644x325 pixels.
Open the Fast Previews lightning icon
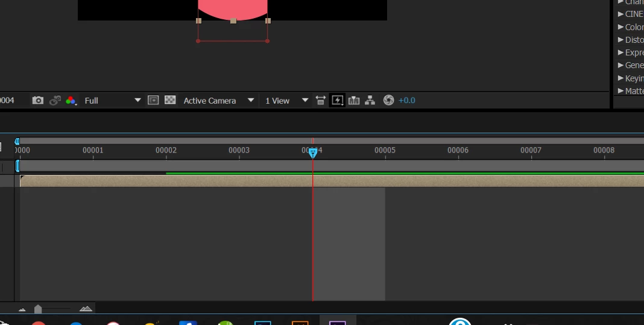337,100
